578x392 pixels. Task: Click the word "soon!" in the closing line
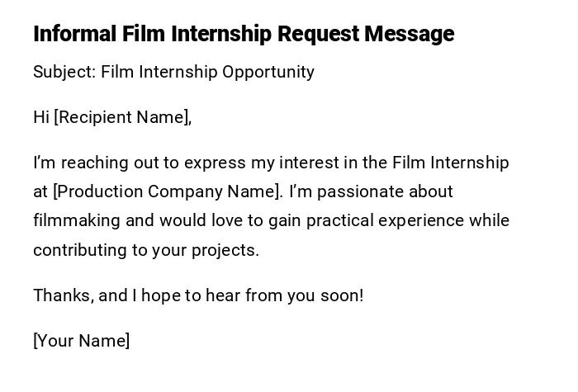341,295
